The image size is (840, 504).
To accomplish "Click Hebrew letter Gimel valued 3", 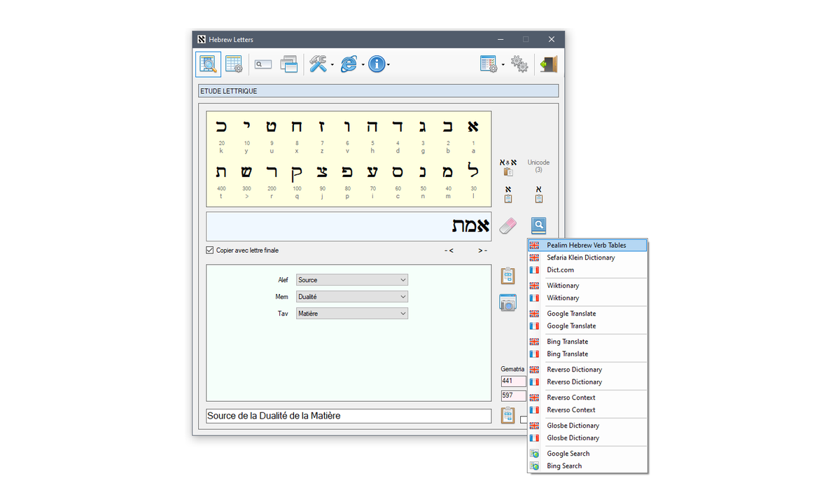I will (x=423, y=127).
